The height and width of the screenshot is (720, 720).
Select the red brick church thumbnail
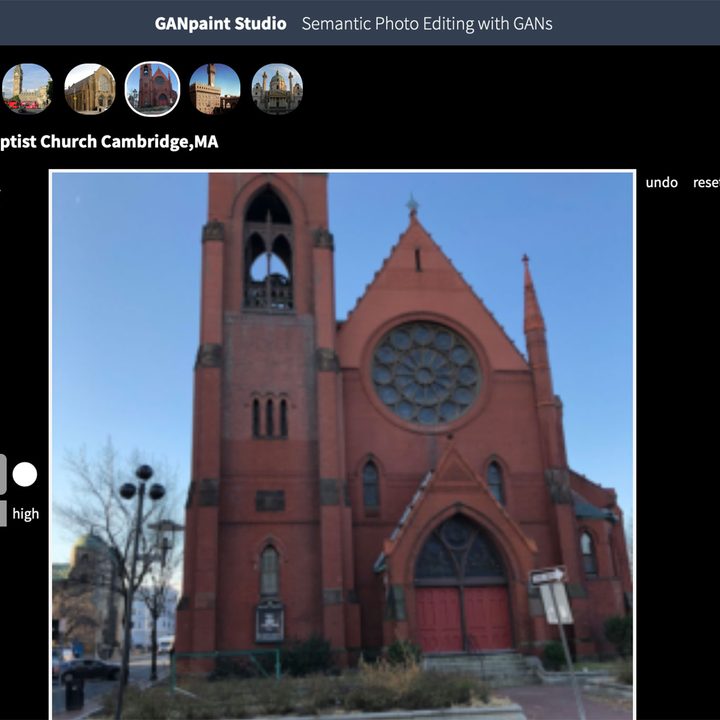pos(152,89)
